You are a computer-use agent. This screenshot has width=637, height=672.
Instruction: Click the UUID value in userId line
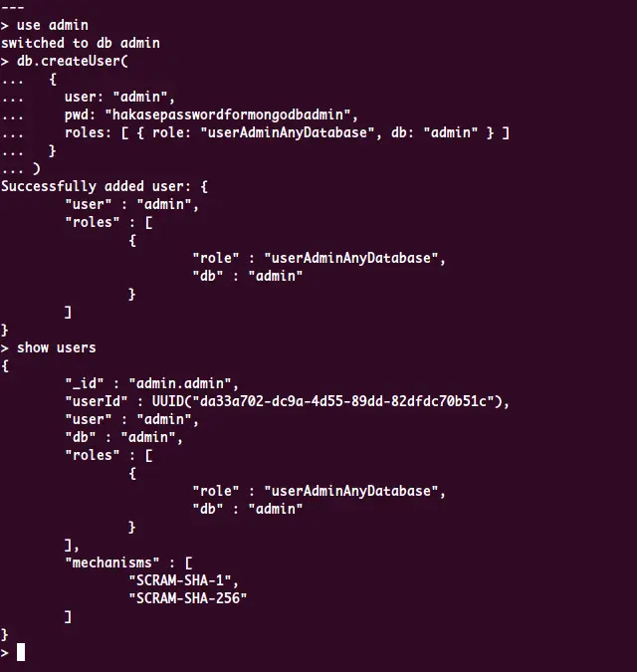326,401
